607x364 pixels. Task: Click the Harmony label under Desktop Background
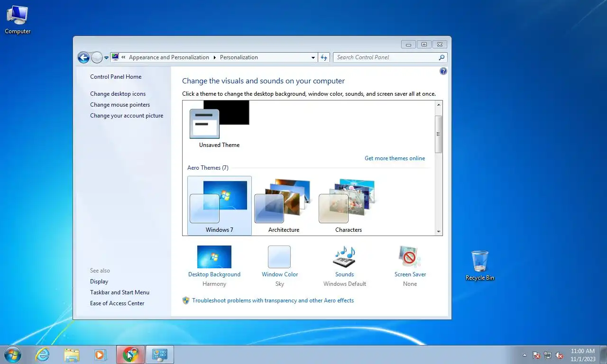(214, 284)
